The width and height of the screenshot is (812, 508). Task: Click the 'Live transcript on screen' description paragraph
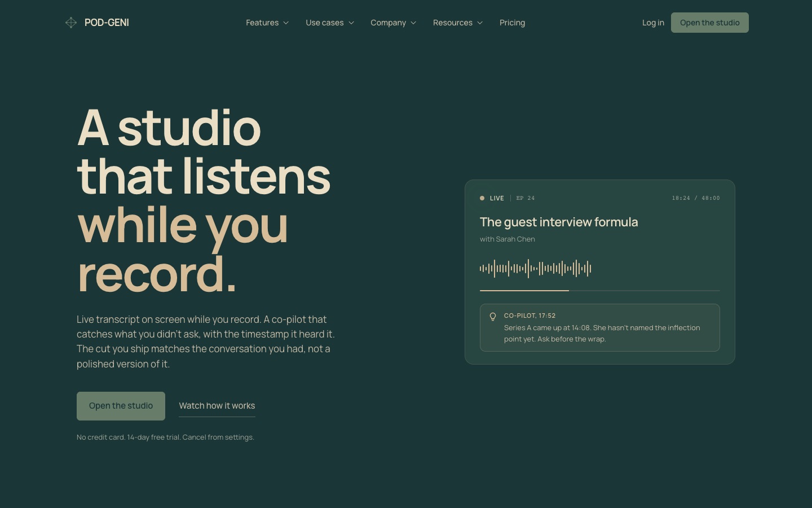click(x=206, y=341)
